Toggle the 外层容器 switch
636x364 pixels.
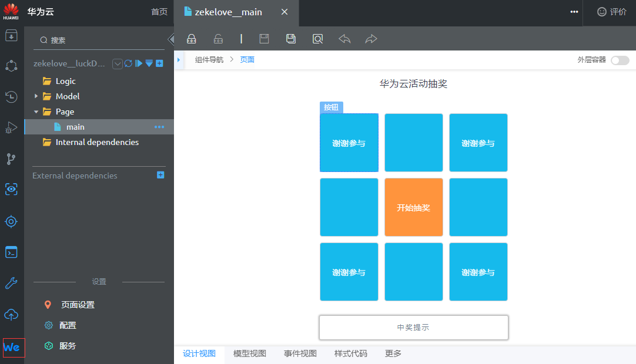click(620, 60)
